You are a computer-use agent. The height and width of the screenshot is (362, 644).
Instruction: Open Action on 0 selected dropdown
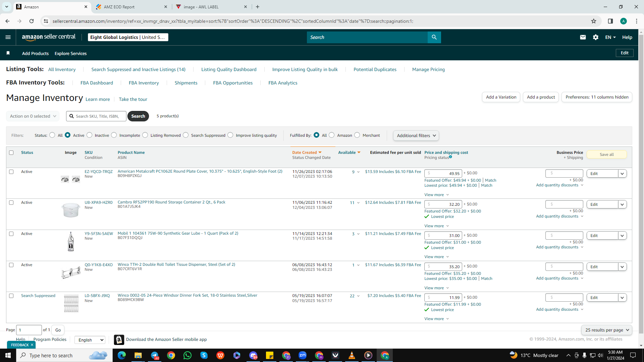click(33, 116)
